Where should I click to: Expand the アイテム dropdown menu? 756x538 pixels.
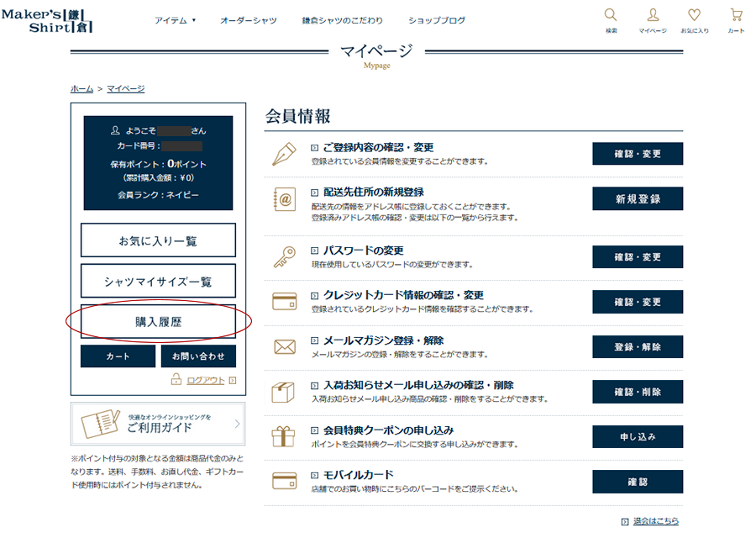coord(175,20)
